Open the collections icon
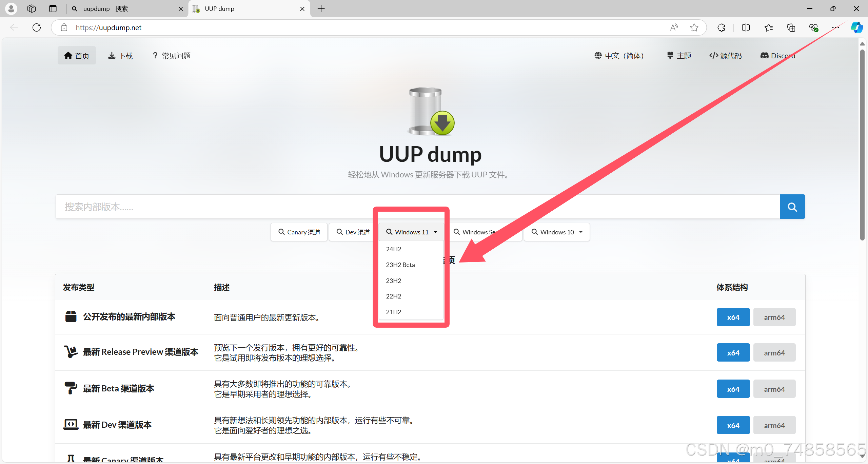Image resolution: width=868 pixels, height=464 pixels. click(x=791, y=27)
